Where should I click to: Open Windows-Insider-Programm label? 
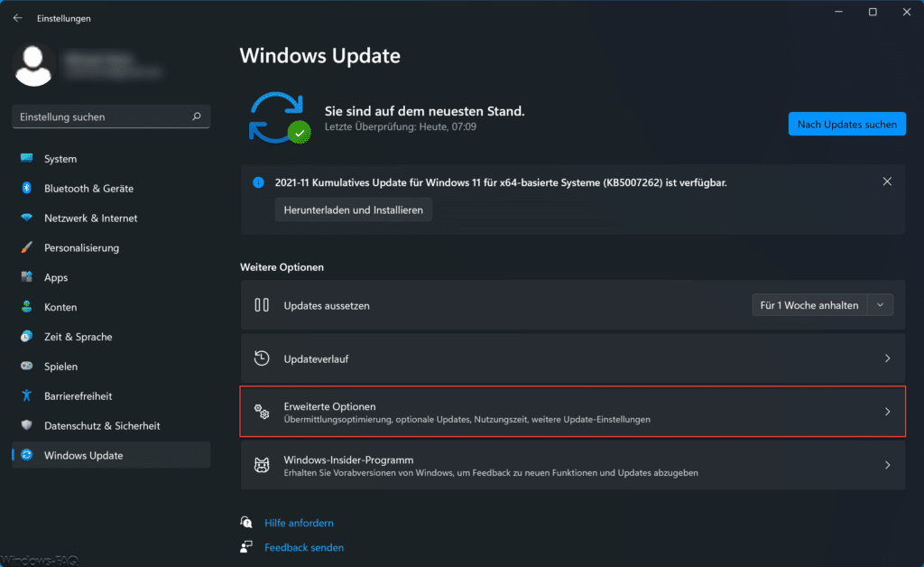[348, 460]
